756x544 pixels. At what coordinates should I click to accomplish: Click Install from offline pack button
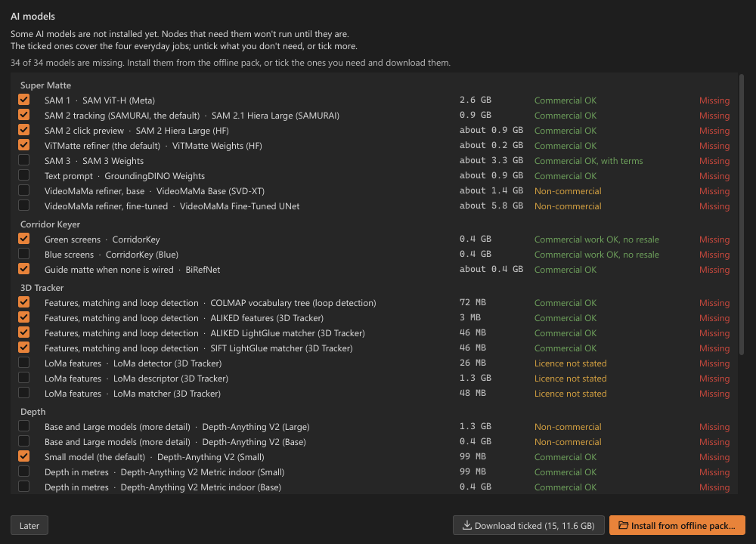[x=677, y=526]
